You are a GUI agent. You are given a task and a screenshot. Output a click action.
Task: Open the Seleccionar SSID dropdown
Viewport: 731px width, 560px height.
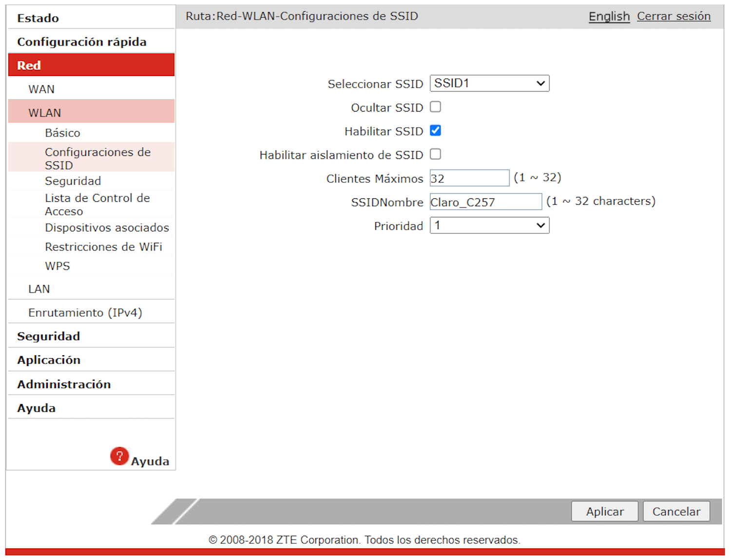(x=489, y=83)
